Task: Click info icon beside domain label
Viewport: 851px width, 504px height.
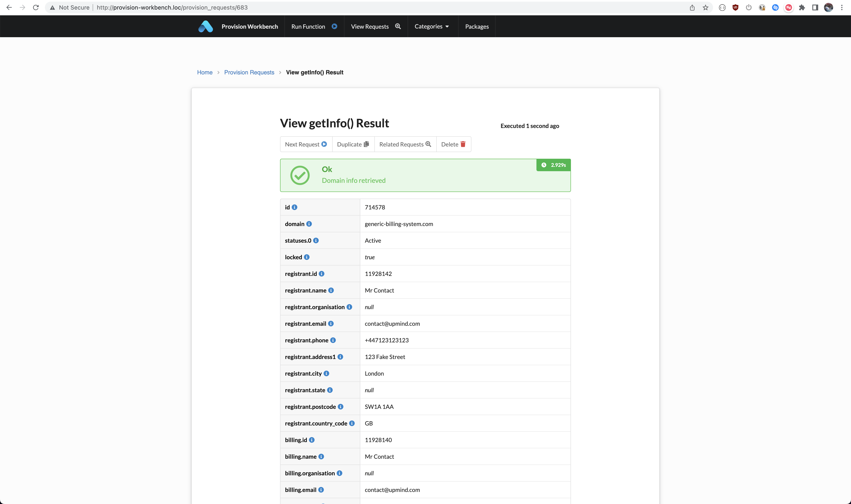Action: click(309, 224)
